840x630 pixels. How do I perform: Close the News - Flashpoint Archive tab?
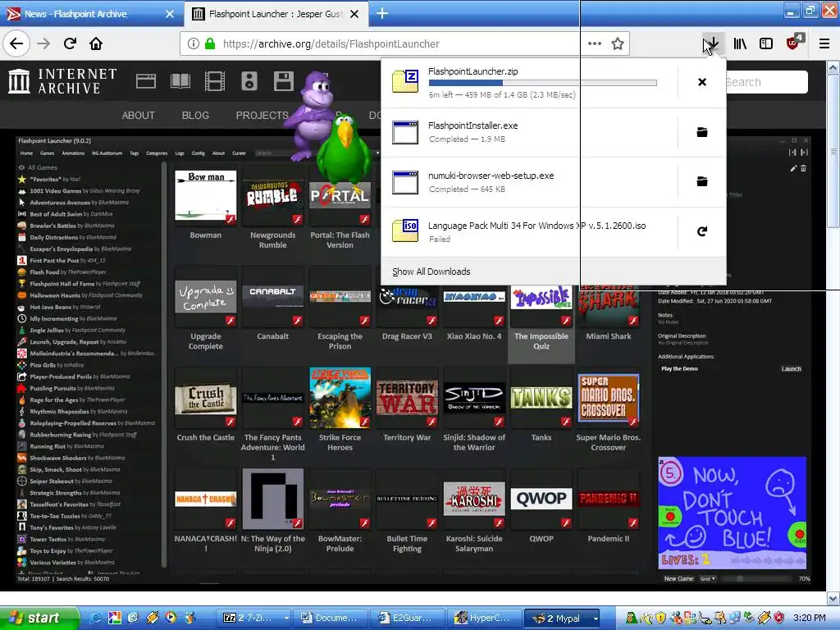[x=170, y=14]
